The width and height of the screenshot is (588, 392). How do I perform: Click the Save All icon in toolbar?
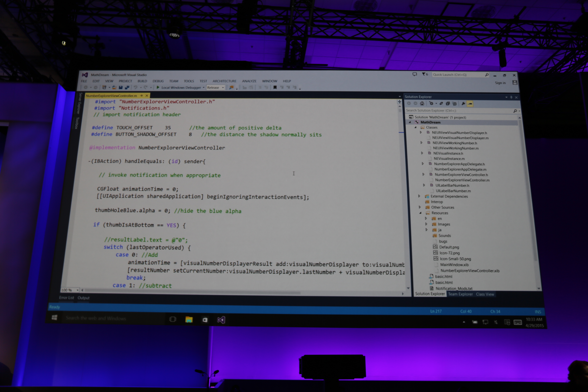pos(127,87)
